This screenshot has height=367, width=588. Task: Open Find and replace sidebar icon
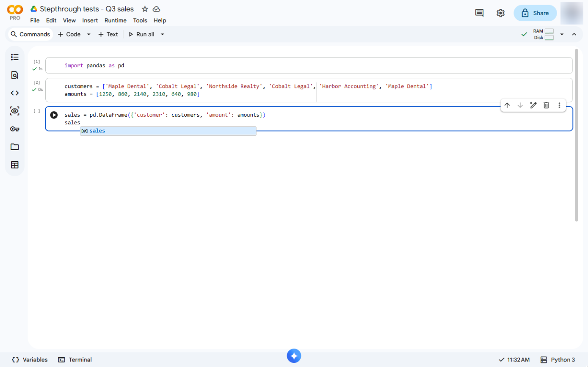point(15,75)
